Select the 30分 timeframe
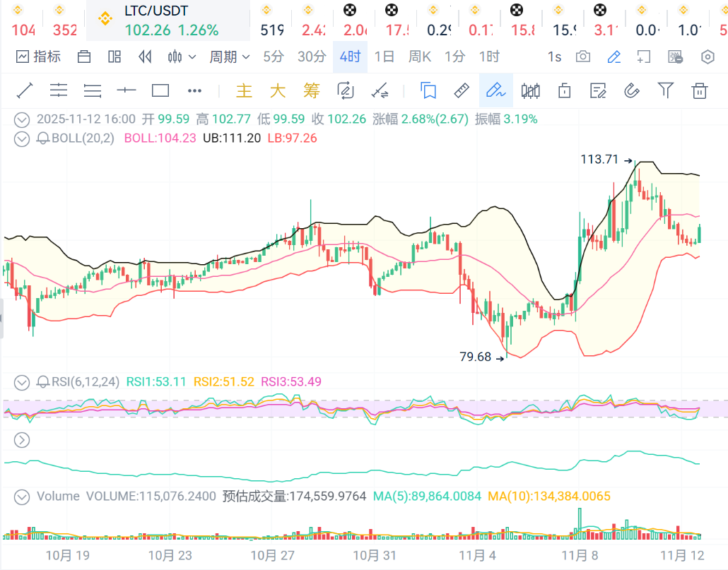 point(312,57)
